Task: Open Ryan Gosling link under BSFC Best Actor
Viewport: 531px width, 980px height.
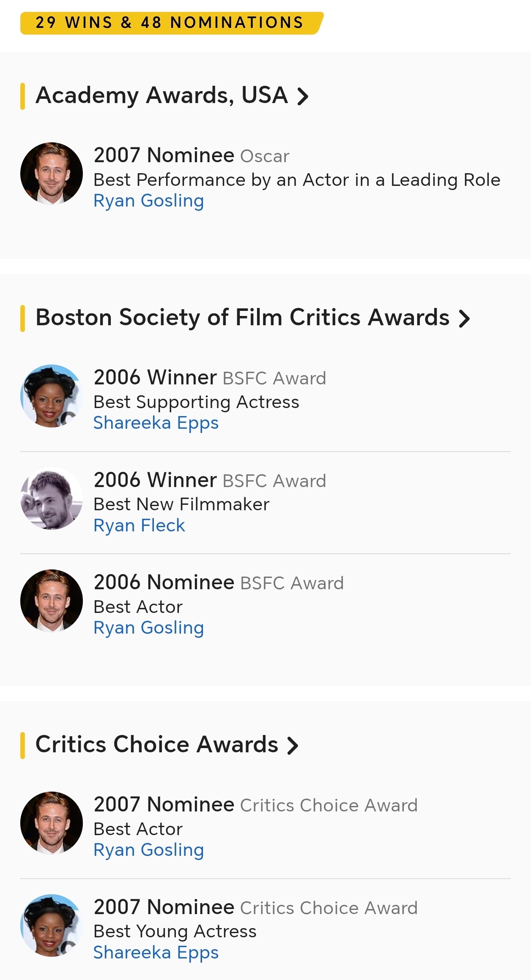Action: [x=148, y=628]
